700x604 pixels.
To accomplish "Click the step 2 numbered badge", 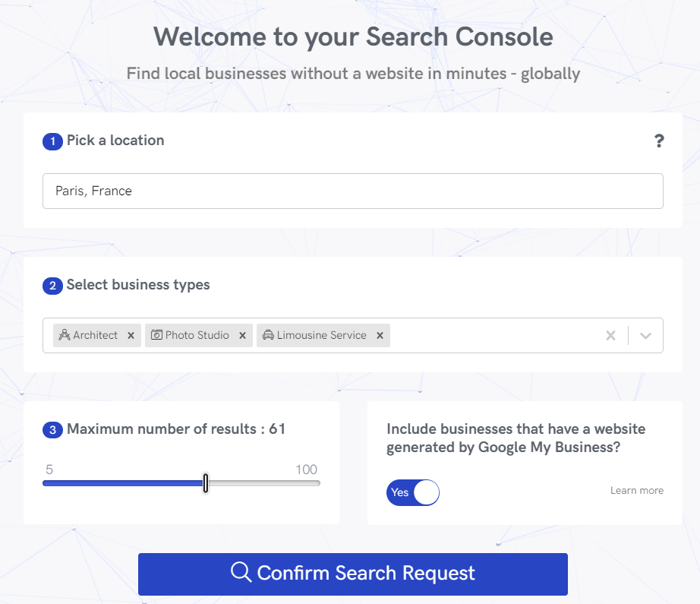I will coord(51,286).
